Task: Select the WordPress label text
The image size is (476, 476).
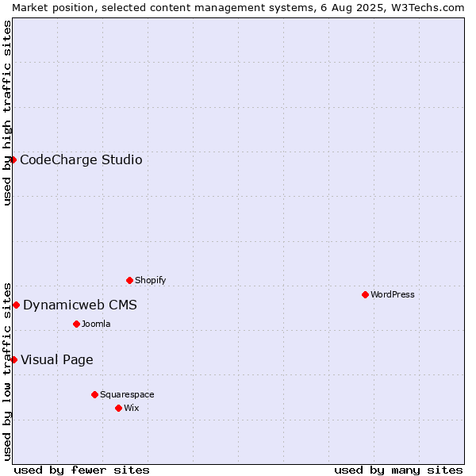Action: pyautogui.click(x=393, y=294)
